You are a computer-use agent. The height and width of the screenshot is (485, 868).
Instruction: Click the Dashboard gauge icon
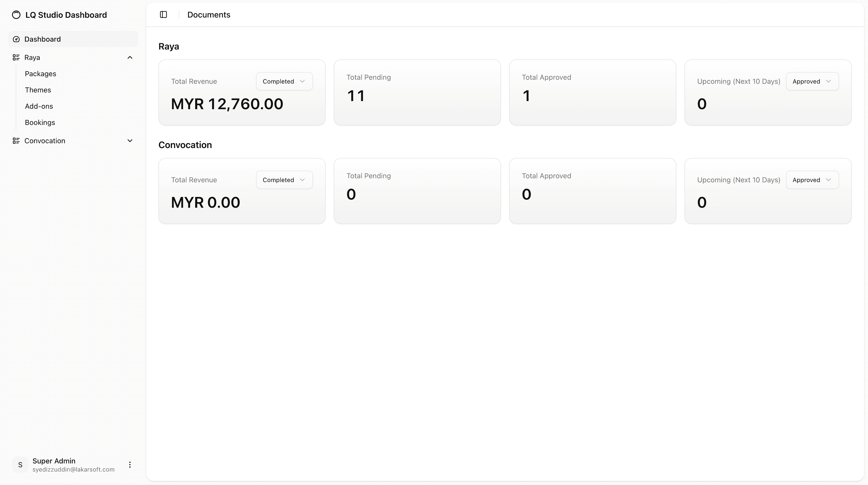point(16,39)
